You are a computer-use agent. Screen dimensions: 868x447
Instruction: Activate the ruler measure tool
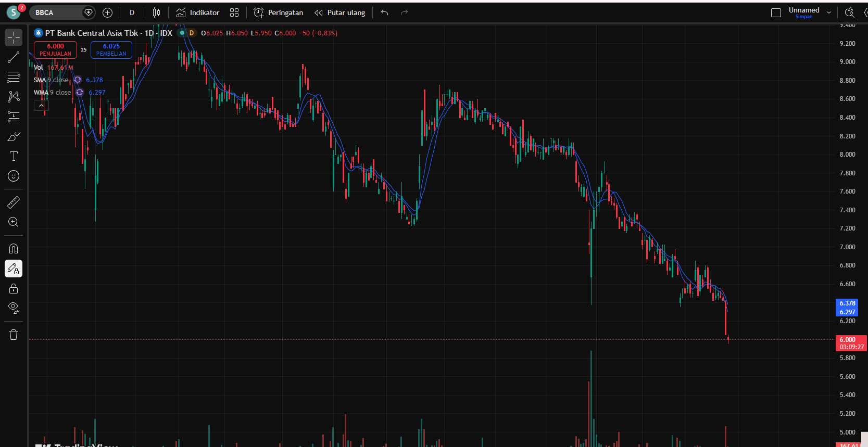14,202
